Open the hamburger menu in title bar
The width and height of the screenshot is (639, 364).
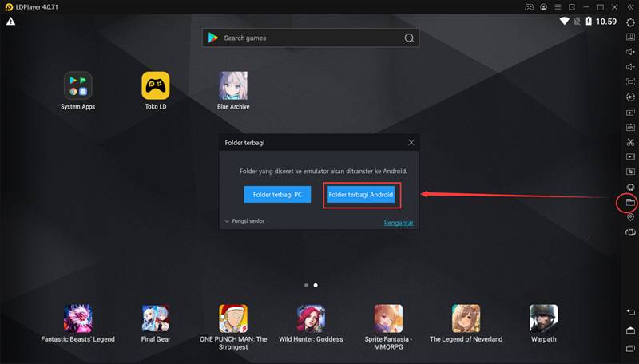558,7
